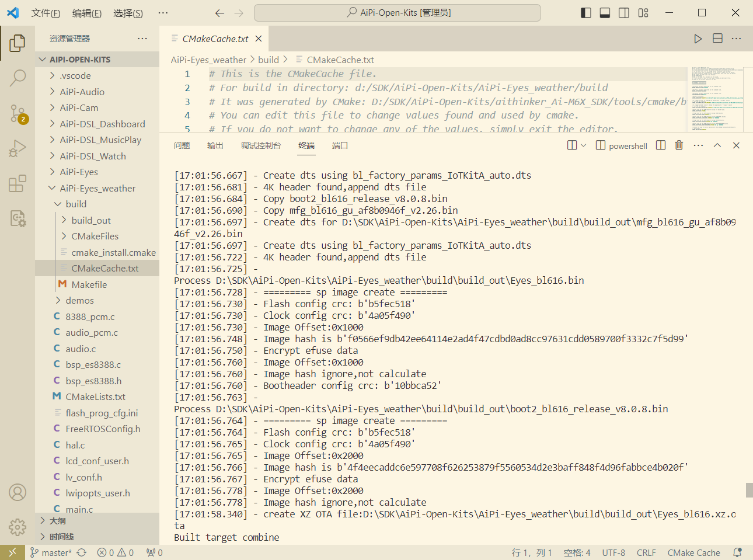Switch to the 调试控制台 panel tab
Image resolution: width=753 pixels, height=560 pixels.
260,145
